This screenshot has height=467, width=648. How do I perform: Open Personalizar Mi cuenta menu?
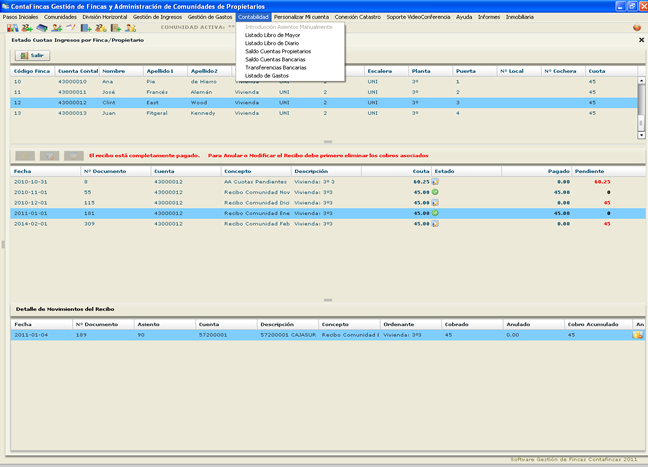[x=301, y=17]
